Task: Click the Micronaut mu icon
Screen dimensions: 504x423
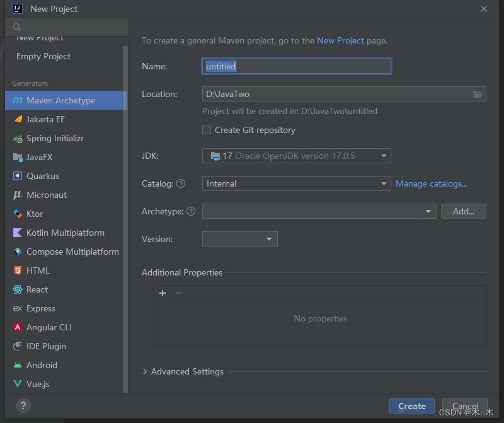Action: click(18, 195)
